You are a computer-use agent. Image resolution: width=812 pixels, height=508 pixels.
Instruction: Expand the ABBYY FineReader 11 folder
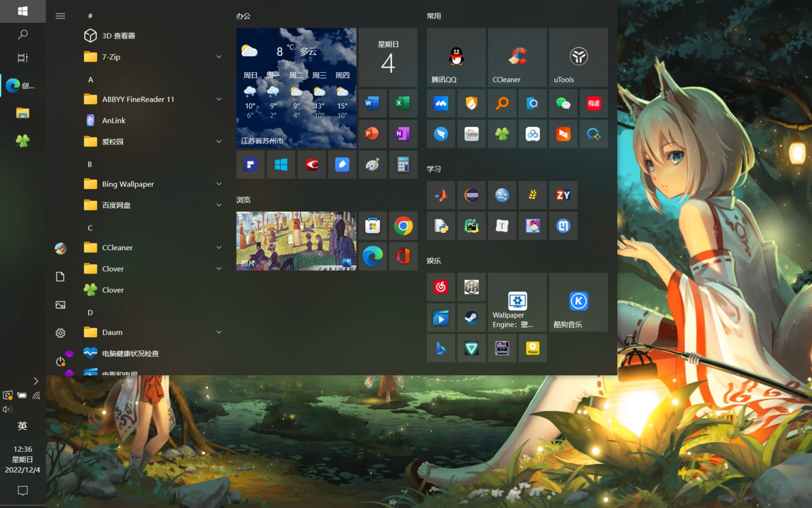click(153, 99)
